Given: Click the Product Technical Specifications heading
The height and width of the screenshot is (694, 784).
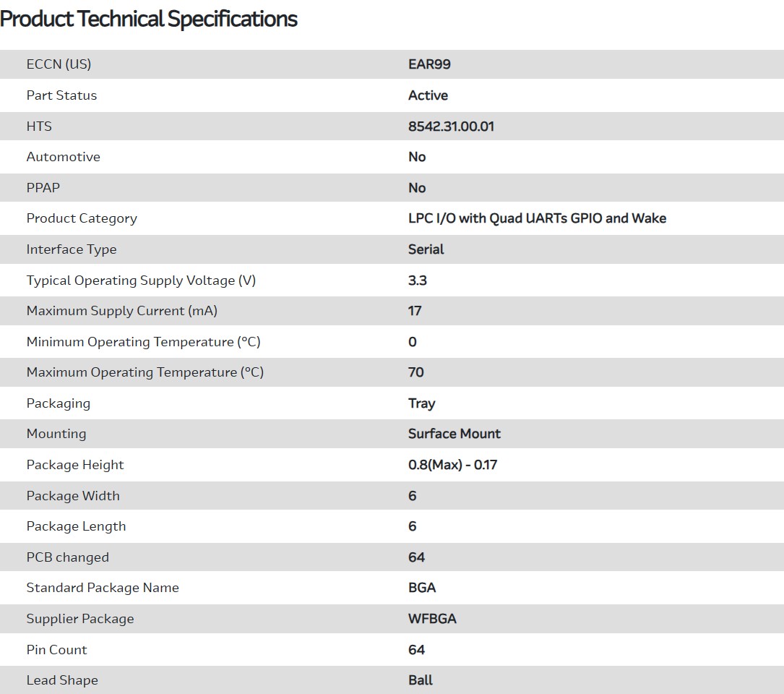Looking at the screenshot, I should point(149,20).
